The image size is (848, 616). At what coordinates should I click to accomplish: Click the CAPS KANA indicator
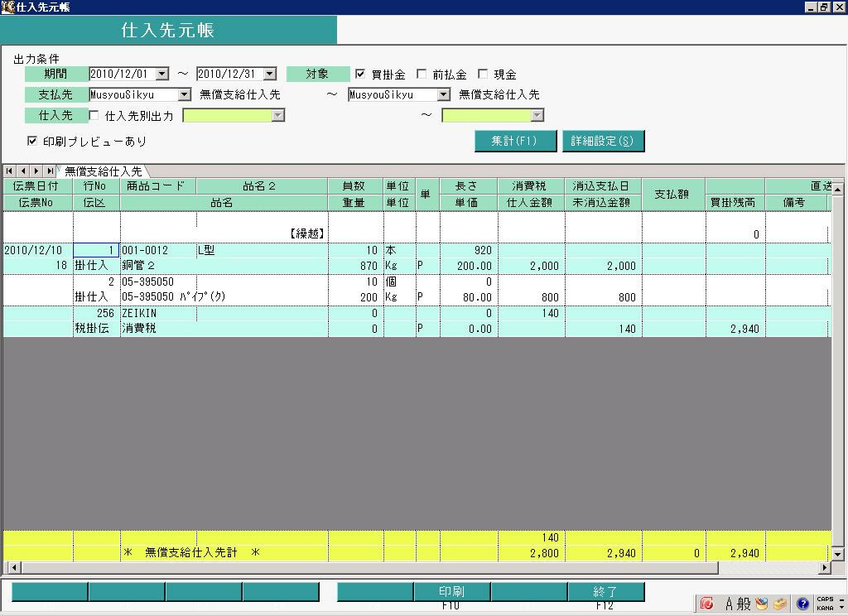click(826, 604)
